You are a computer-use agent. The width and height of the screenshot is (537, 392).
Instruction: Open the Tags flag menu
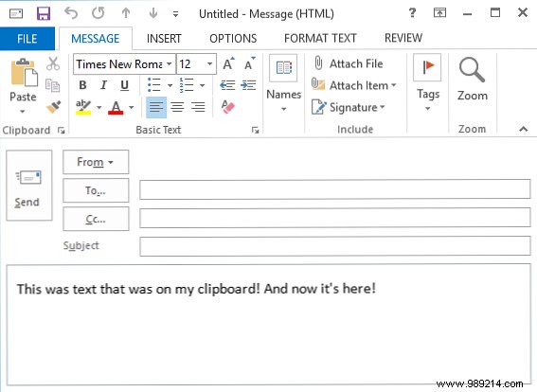(x=427, y=83)
